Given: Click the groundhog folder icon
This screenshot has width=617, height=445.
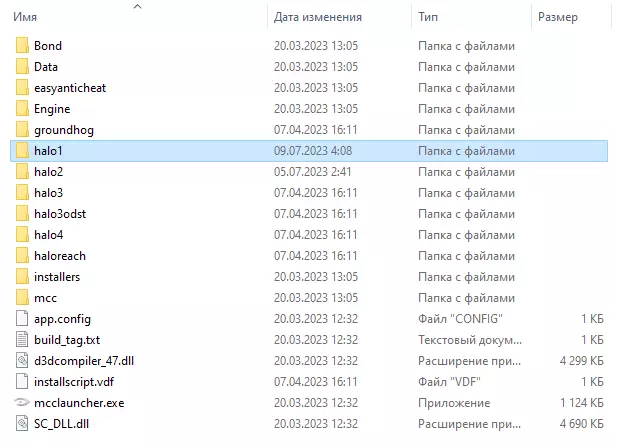Looking at the screenshot, I should coord(22,129).
